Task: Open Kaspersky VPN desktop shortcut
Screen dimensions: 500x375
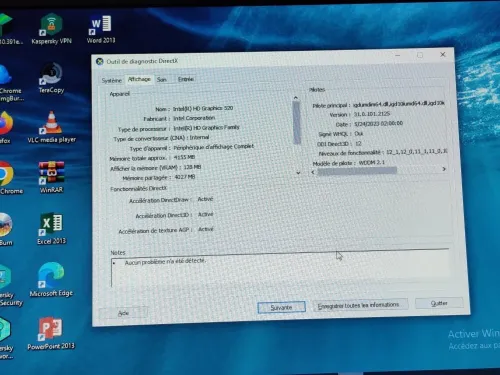Action: click(51, 29)
